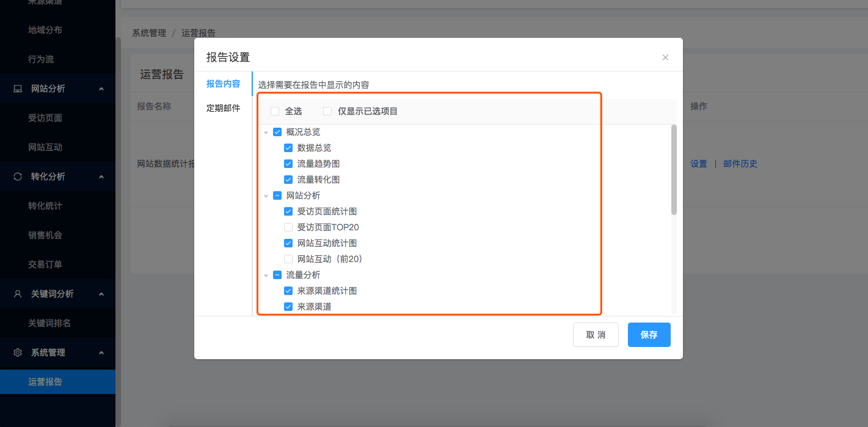
Task: Uncheck the 流量趋势图 checkbox
Action: tap(288, 164)
